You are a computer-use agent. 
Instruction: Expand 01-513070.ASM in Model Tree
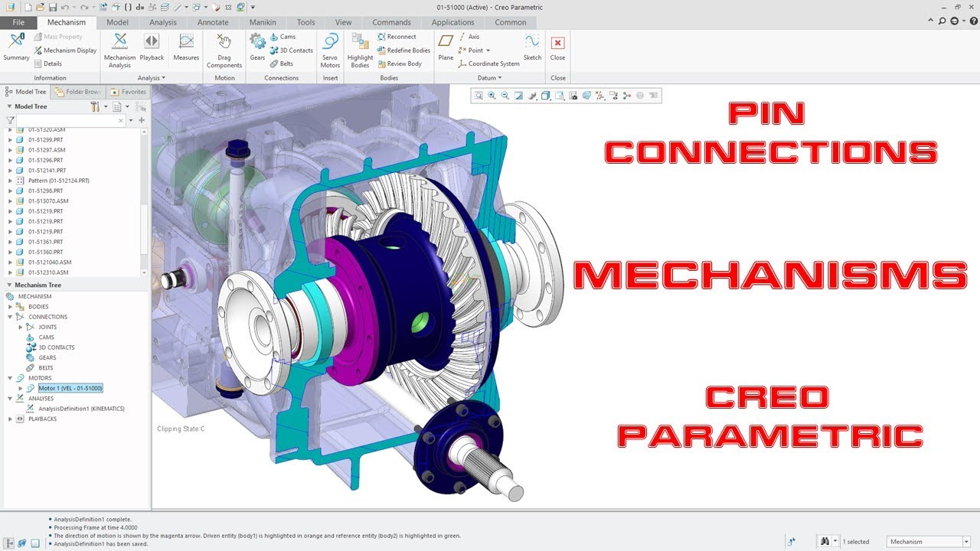coord(10,201)
